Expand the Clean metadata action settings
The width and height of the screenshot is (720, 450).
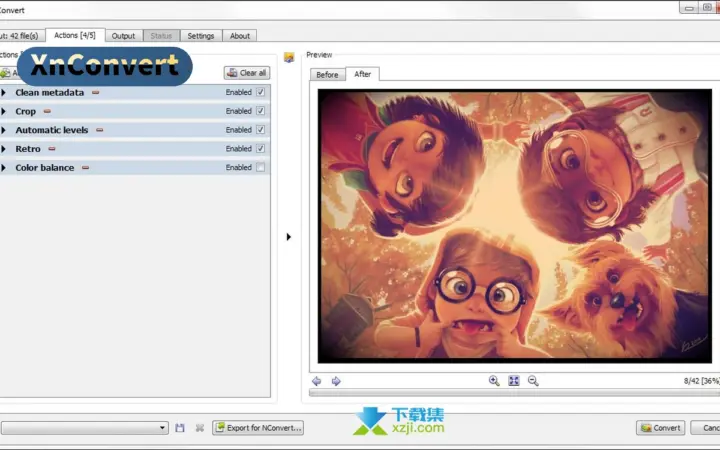pyautogui.click(x=4, y=92)
